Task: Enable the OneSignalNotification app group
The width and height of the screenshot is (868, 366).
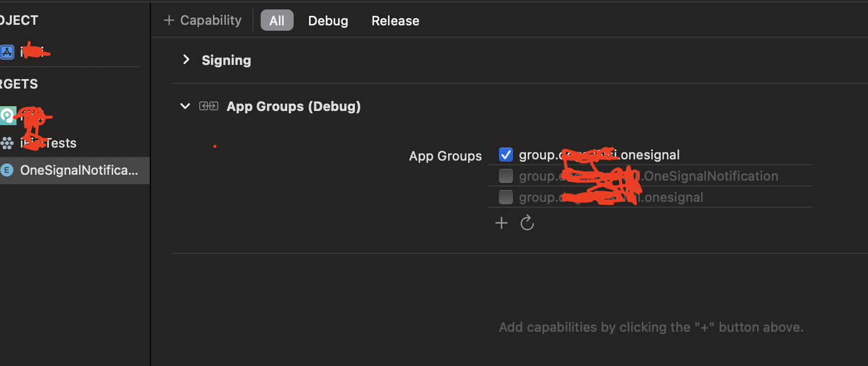Action: (x=505, y=175)
